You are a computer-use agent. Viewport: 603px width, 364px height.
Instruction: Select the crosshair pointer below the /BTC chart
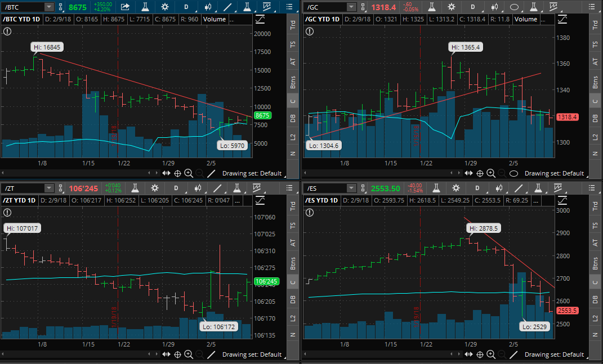pos(178,173)
